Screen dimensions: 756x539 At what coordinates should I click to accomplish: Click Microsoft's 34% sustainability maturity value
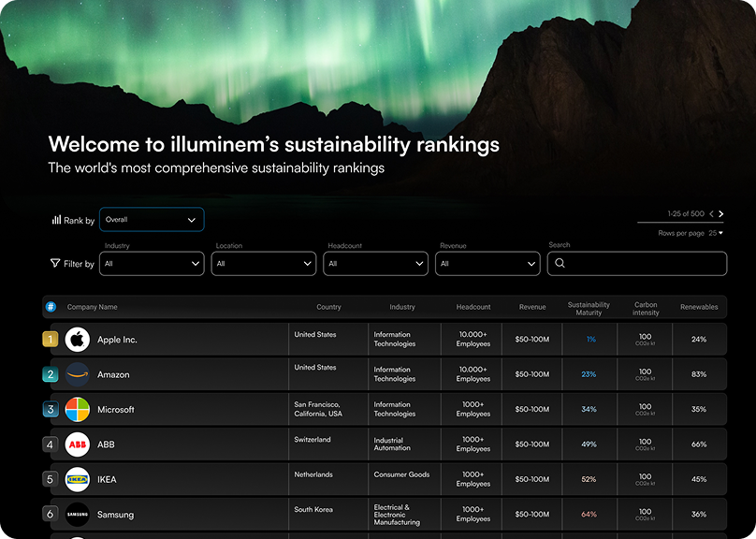click(589, 409)
